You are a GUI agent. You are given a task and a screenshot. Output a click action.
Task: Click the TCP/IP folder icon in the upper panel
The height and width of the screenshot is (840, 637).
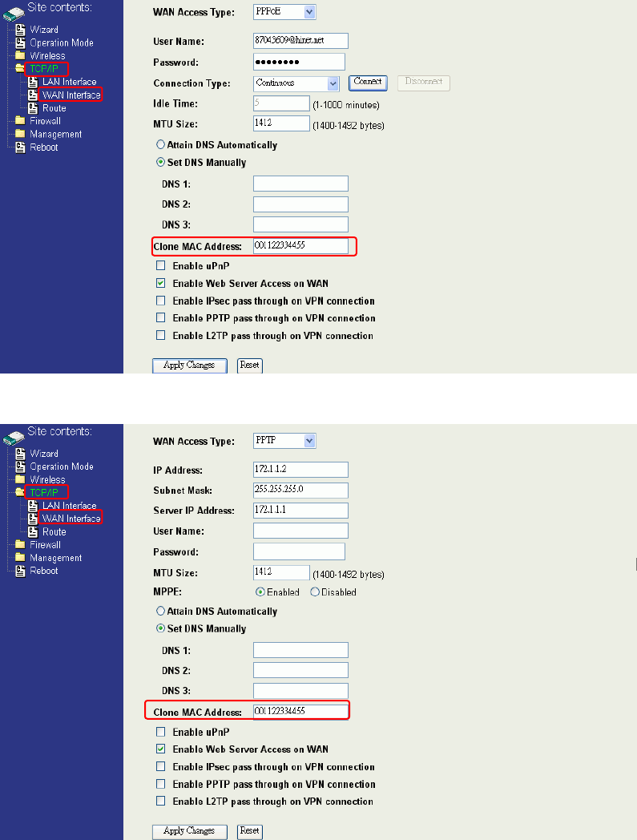[20, 69]
